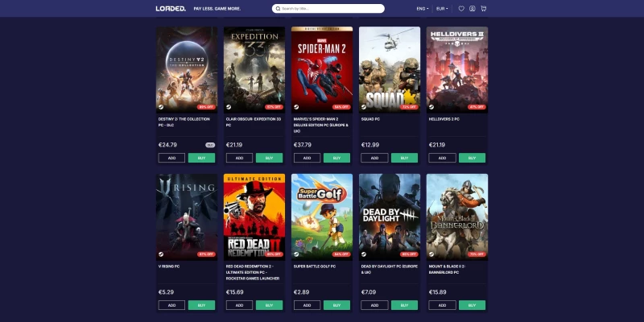The height and width of the screenshot is (322, 644).
Task: Expand the EUR currency dropdown
Action: (442, 9)
